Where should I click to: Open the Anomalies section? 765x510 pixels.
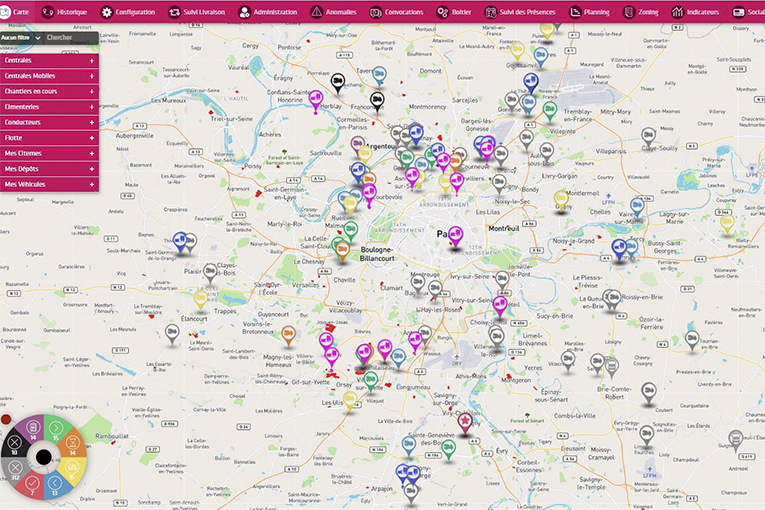click(x=334, y=12)
